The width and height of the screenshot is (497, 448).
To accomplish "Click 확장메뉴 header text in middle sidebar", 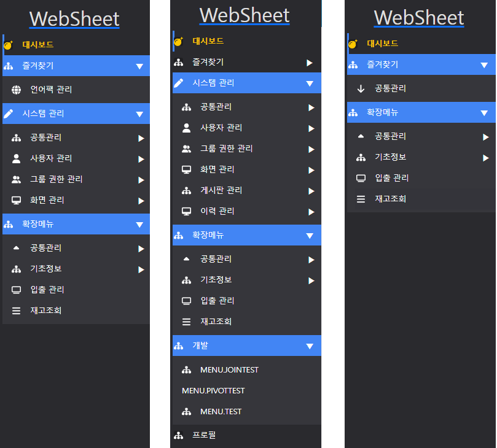I will [208, 235].
